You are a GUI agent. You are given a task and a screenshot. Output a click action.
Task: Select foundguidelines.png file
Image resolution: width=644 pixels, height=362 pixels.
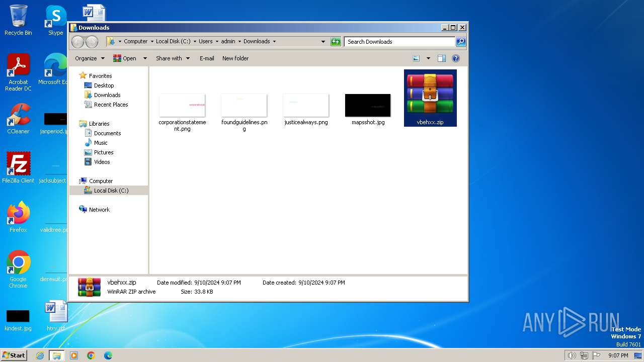(244, 113)
